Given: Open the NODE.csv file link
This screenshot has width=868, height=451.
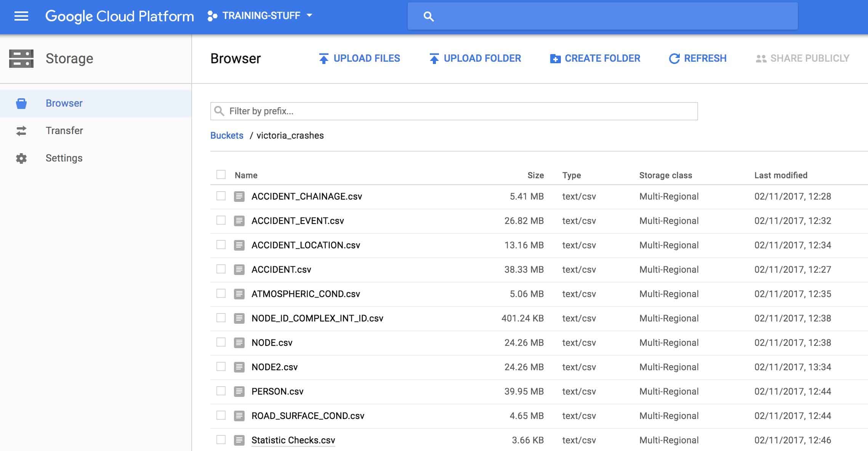Looking at the screenshot, I should coord(272,343).
